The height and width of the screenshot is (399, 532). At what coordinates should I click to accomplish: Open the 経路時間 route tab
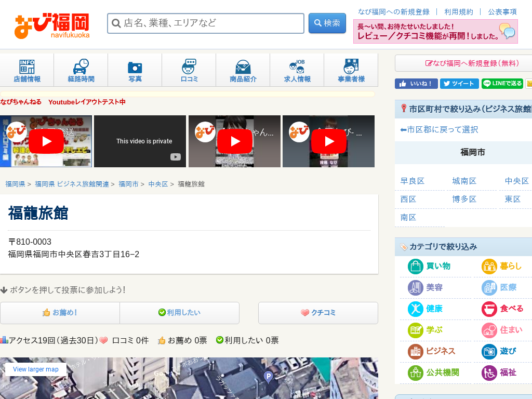click(81, 70)
